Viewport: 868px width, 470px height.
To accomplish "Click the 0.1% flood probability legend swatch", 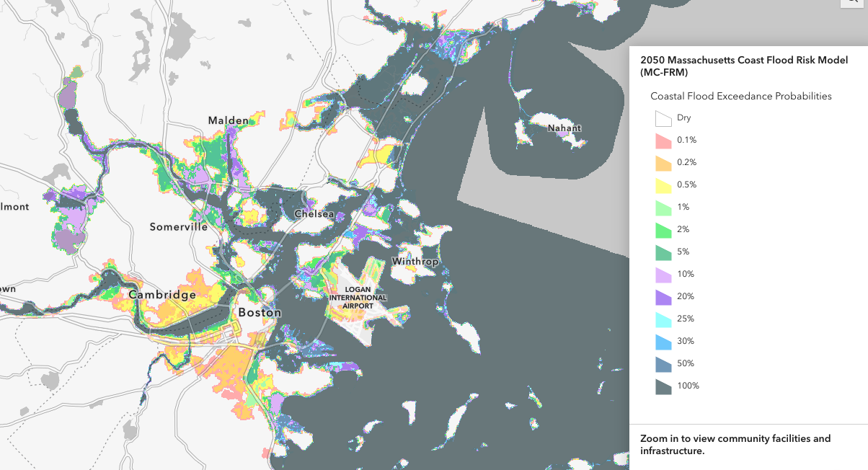I will coord(662,140).
